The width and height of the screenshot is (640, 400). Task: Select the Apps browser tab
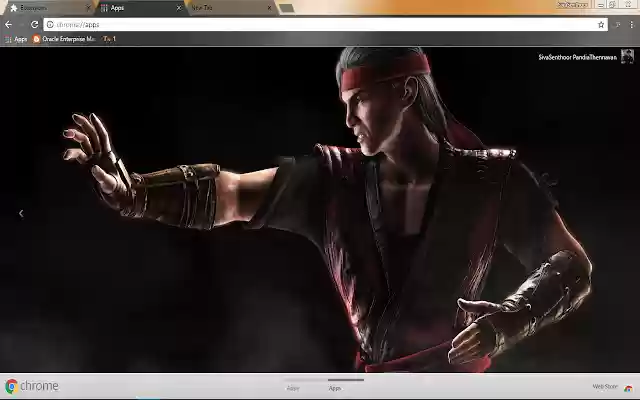139,8
